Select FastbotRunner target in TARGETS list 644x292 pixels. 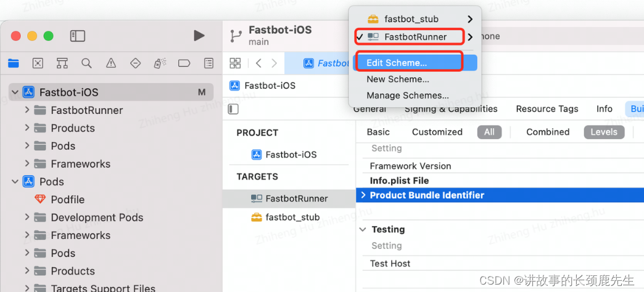pyautogui.click(x=289, y=198)
